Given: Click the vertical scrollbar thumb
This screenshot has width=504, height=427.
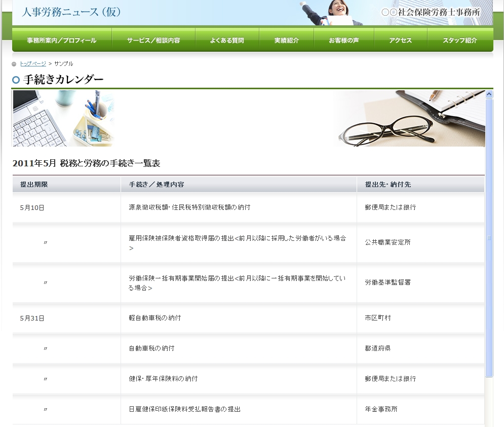Looking at the screenshot, I should pos(489,237).
